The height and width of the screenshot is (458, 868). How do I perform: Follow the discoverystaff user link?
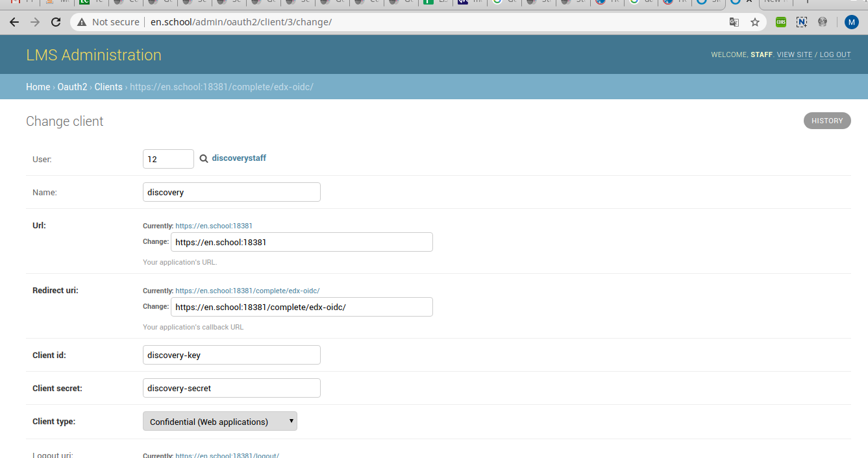(x=239, y=158)
